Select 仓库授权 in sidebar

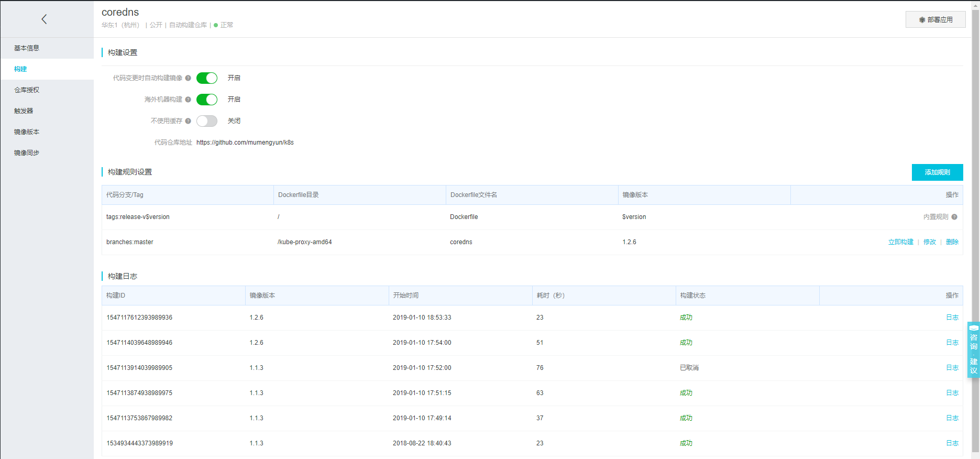pos(27,90)
